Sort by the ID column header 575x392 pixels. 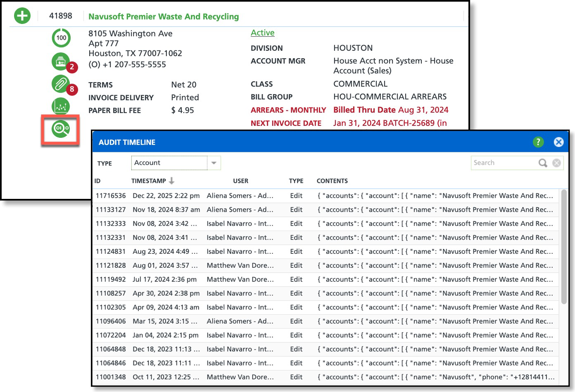tap(97, 181)
